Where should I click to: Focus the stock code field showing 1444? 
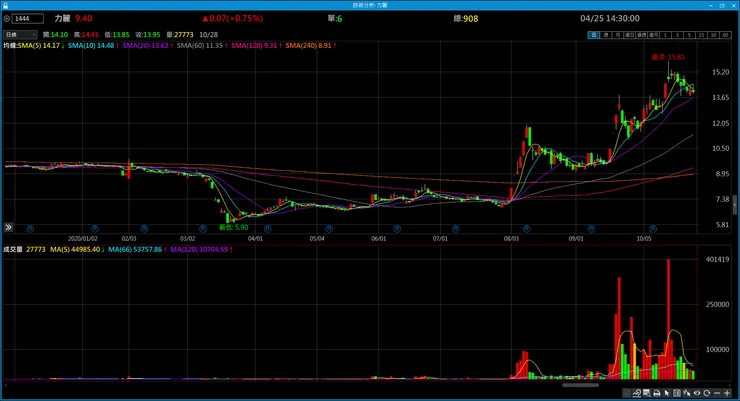28,19
